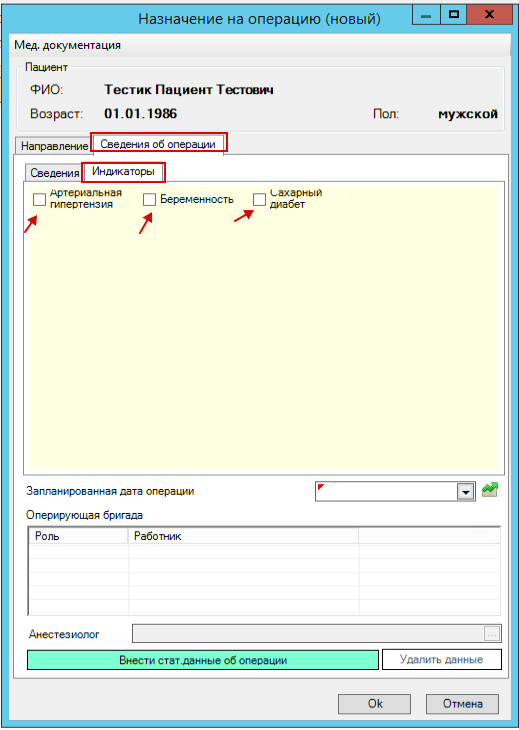Expand the planned operation date dropdown
The height and width of the screenshot is (730, 519).
(465, 492)
